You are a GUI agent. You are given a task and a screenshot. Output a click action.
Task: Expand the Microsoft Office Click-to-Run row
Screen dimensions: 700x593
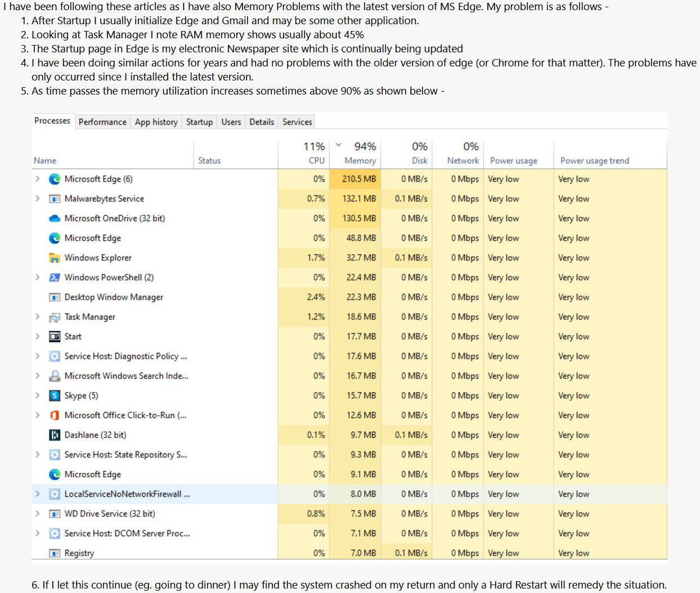pyautogui.click(x=38, y=415)
